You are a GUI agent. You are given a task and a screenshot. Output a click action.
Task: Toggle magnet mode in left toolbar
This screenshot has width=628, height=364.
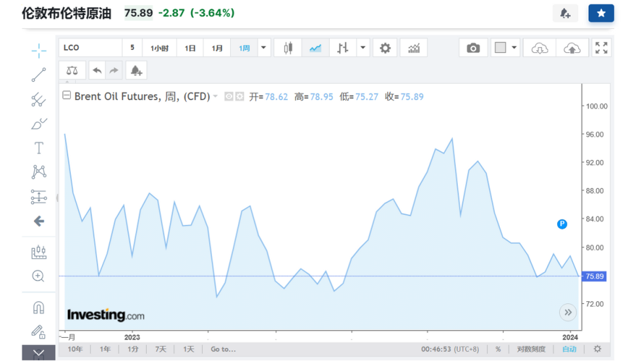point(39,308)
